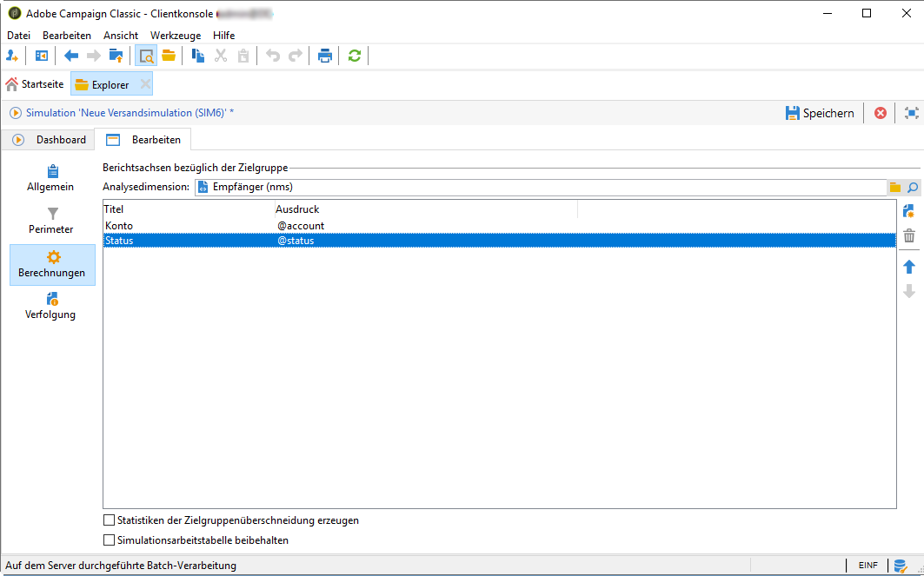Browse Analysedimension with folder icon

tap(895, 188)
